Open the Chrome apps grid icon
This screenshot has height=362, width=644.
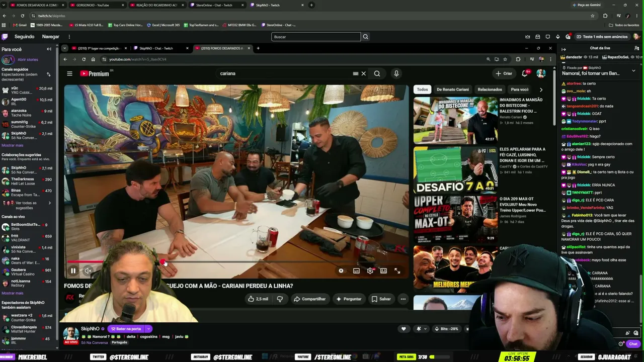4,25
